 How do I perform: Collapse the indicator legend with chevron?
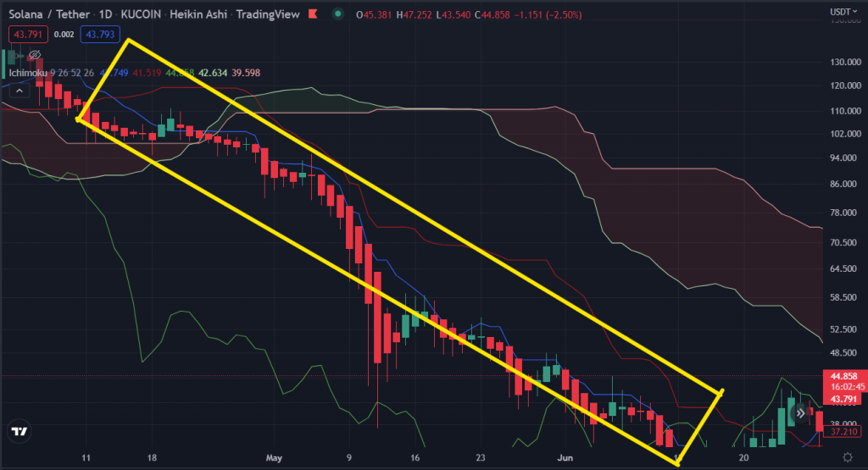click(x=19, y=90)
